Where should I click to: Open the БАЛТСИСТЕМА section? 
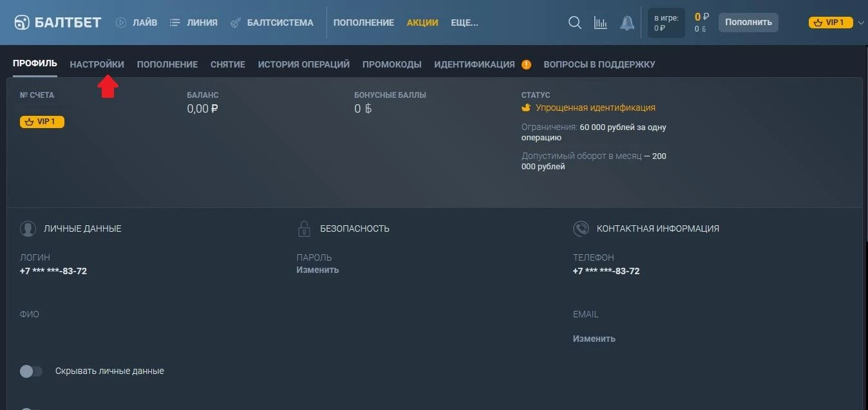click(272, 23)
